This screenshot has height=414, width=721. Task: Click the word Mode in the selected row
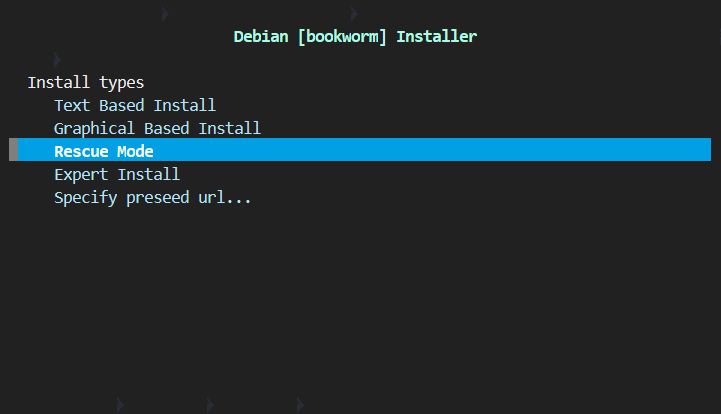pos(135,151)
